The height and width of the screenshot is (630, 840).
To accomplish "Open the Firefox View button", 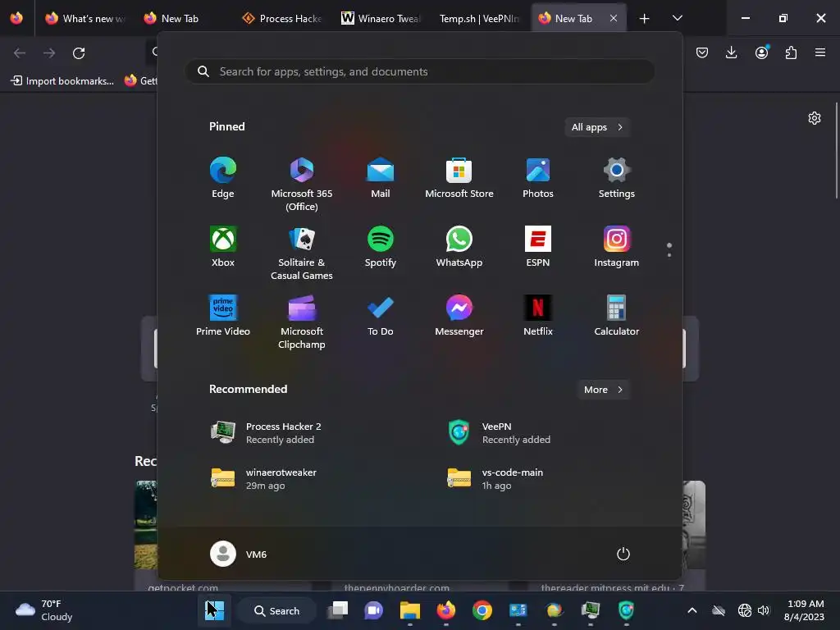I will pos(16,18).
